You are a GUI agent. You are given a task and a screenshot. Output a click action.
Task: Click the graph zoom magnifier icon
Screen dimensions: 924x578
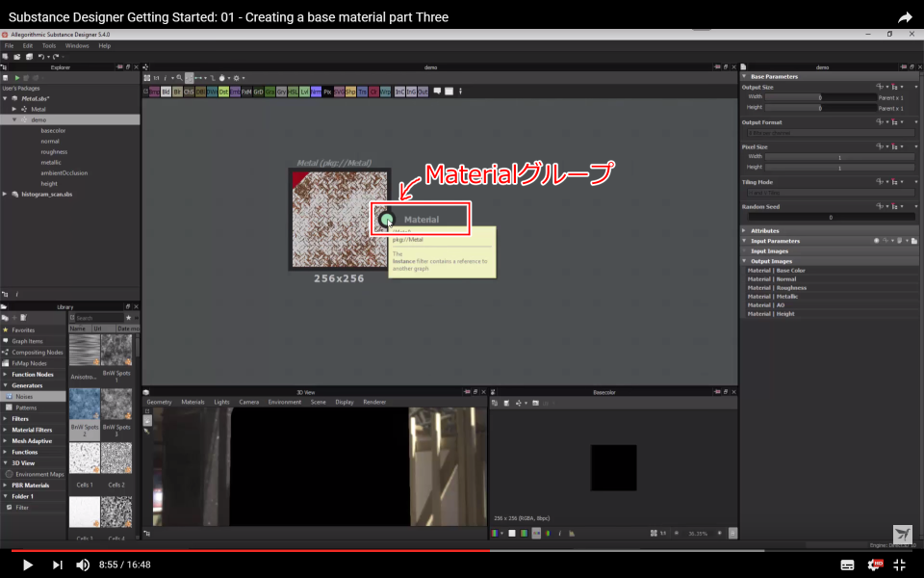[179, 78]
